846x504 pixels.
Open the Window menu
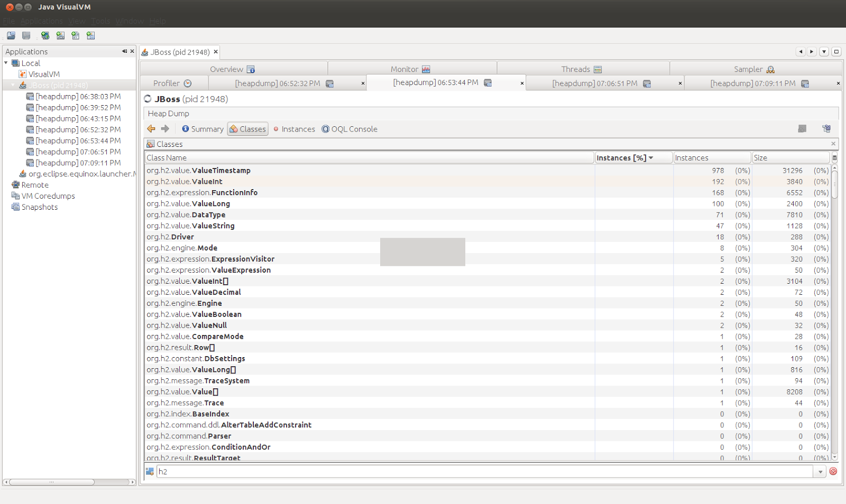point(130,21)
